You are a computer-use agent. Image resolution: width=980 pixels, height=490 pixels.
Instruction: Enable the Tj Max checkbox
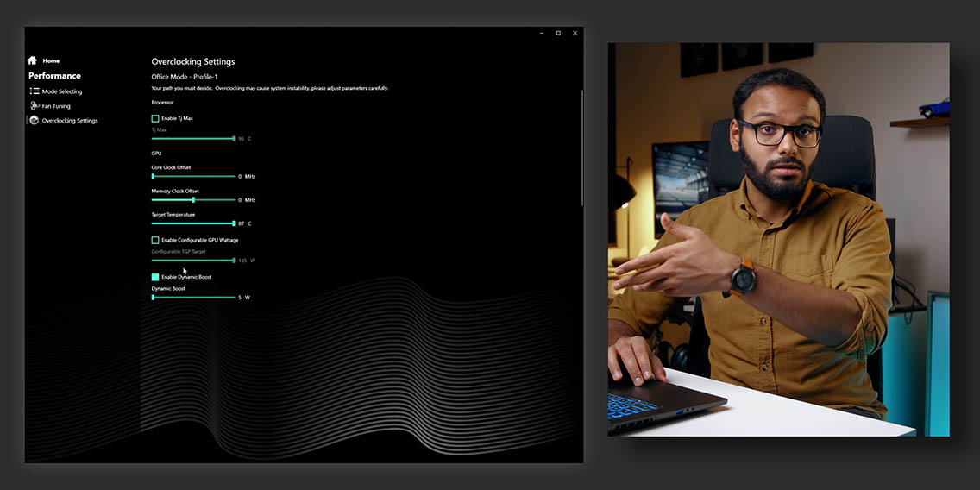(155, 118)
